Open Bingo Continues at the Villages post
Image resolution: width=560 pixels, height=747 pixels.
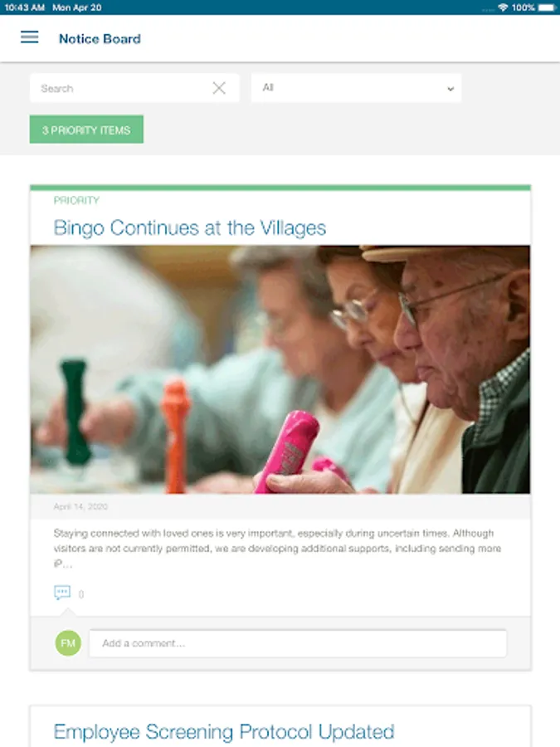pos(189,227)
